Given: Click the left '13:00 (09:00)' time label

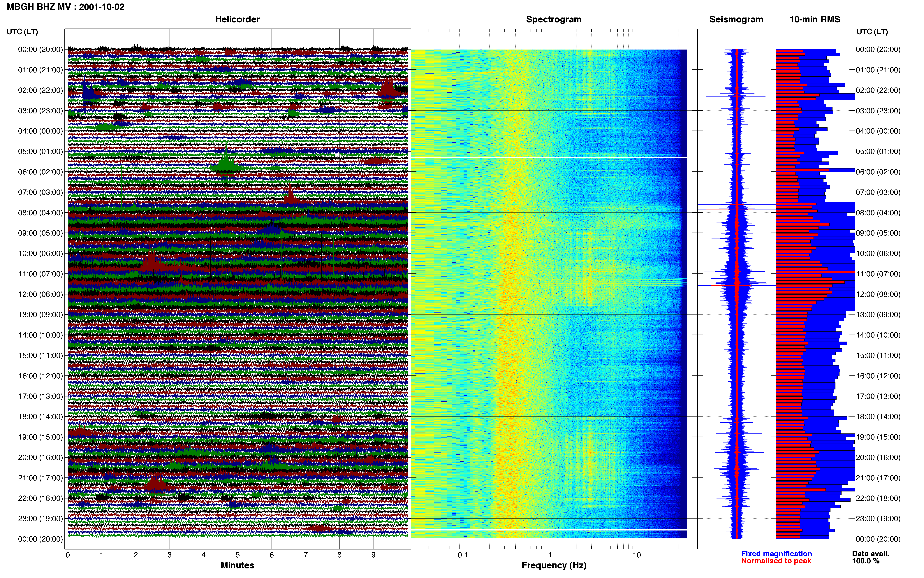Looking at the screenshot, I should [40, 315].
